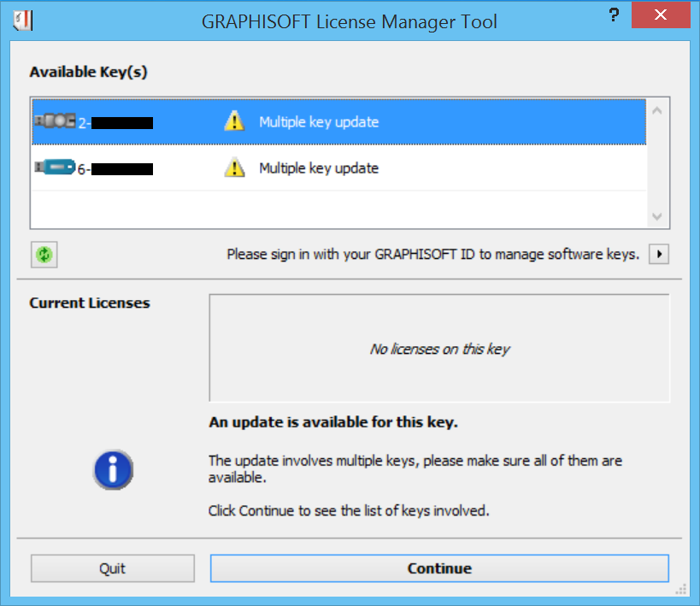Refresh the available keys list

[44, 255]
